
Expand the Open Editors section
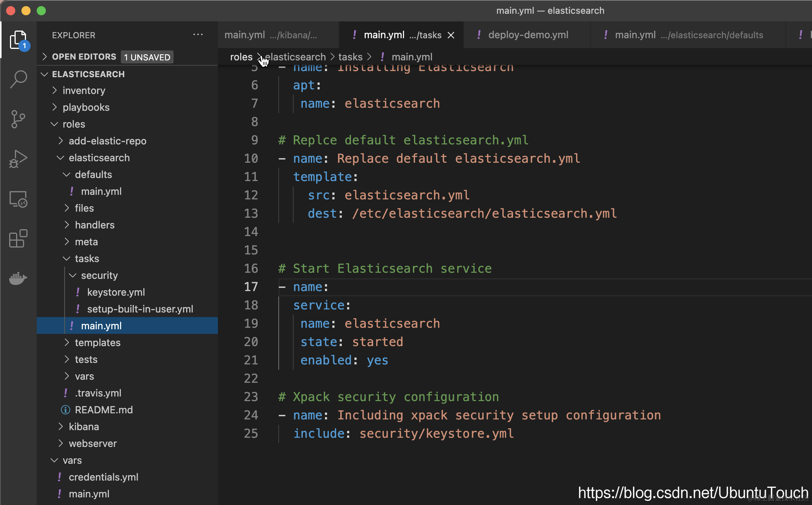pyautogui.click(x=84, y=57)
